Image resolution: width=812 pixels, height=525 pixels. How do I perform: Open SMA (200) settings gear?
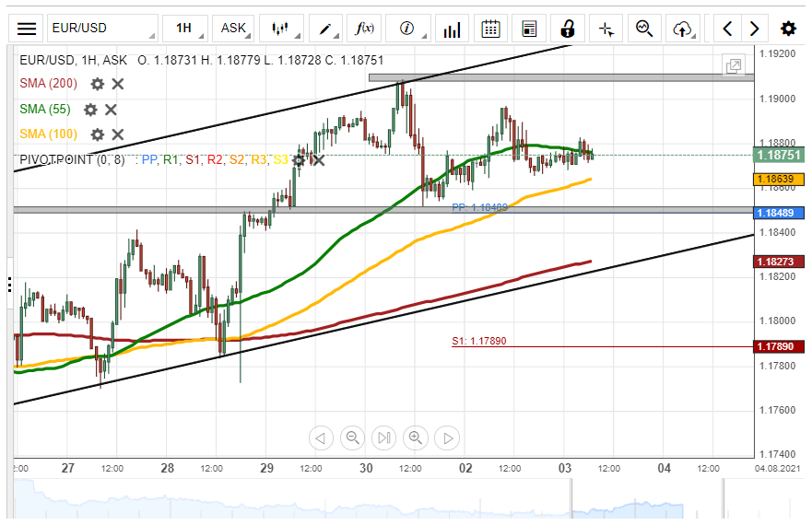(98, 84)
